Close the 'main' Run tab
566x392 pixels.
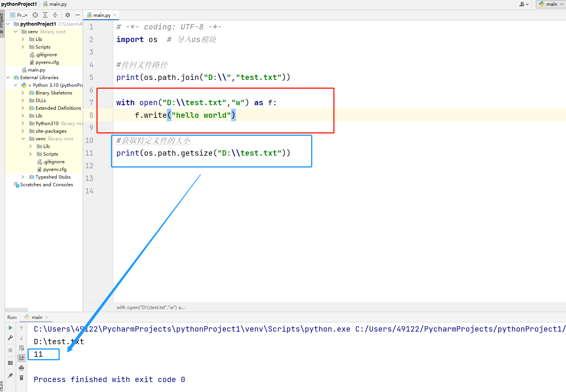(x=47, y=317)
